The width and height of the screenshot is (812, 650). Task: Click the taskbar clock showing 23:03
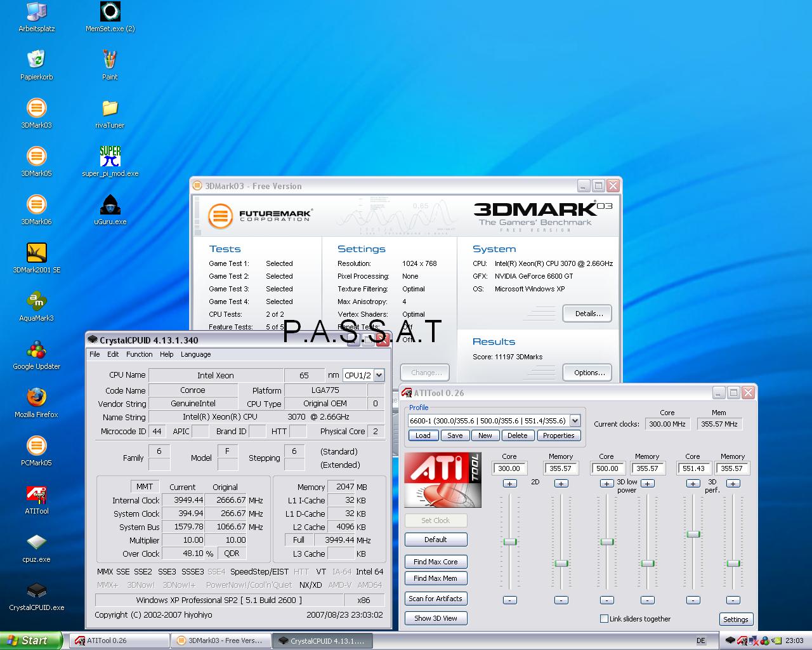tap(794, 641)
